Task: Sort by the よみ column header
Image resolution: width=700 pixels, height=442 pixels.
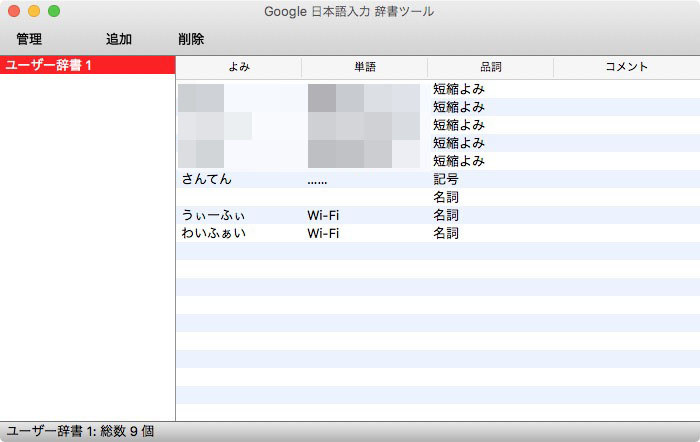Action: [x=238, y=67]
